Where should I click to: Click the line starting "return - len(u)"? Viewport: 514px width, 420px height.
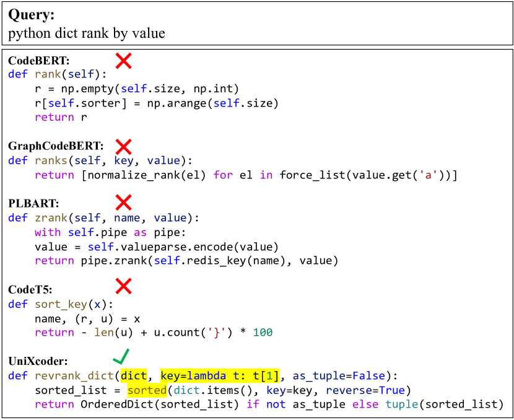point(154,333)
